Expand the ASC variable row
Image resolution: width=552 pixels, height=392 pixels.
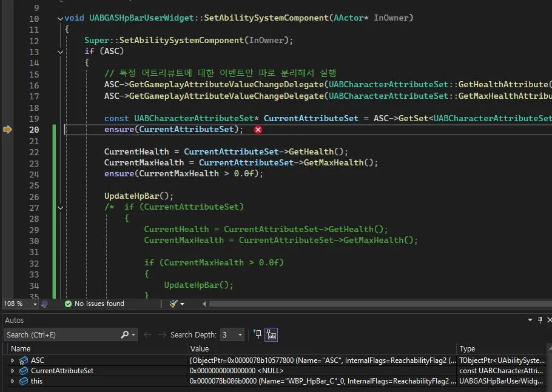pyautogui.click(x=13, y=360)
